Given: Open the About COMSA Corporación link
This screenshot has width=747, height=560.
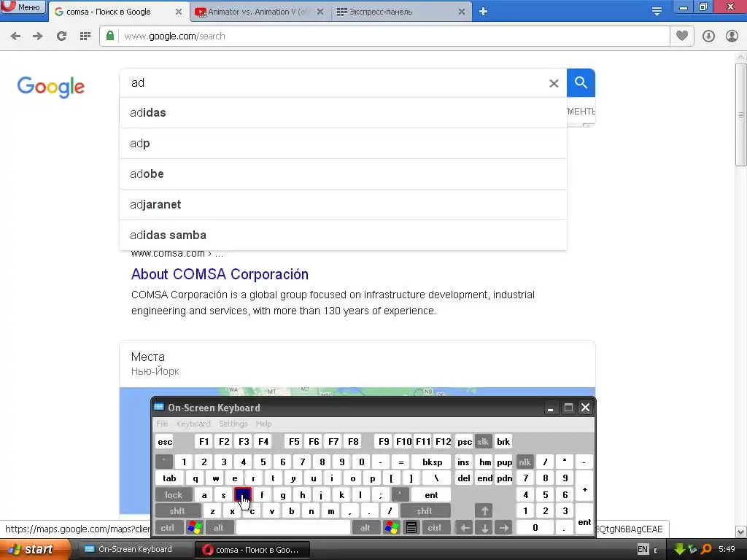Looking at the screenshot, I should tap(220, 274).
